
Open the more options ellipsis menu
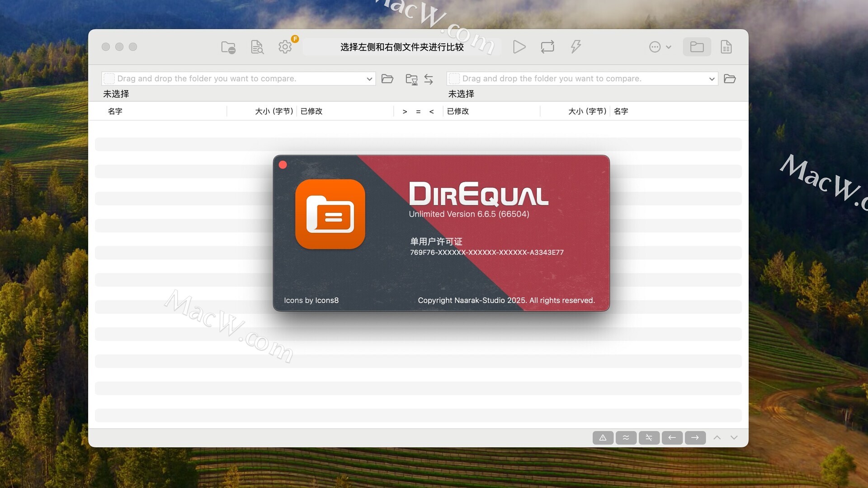click(660, 47)
